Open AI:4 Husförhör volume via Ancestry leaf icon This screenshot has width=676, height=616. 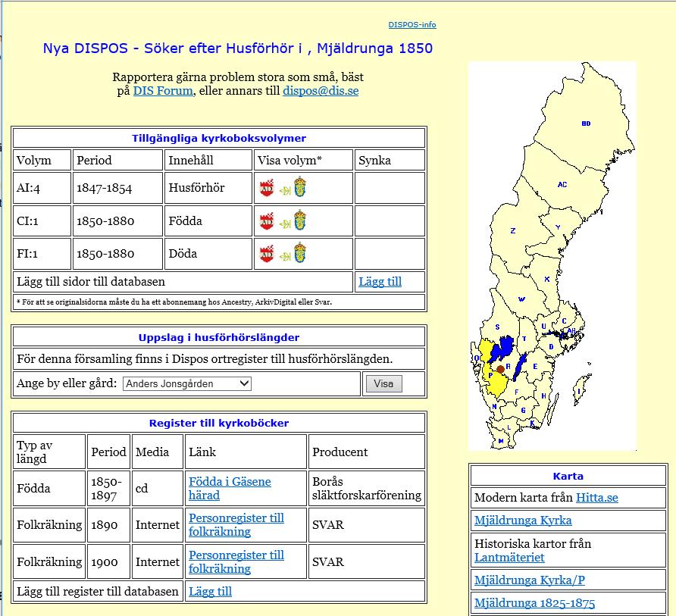[284, 189]
